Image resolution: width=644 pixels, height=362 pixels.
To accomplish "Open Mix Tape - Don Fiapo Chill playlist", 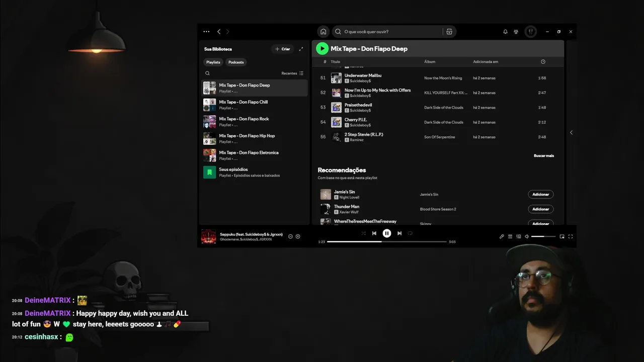I will point(255,105).
